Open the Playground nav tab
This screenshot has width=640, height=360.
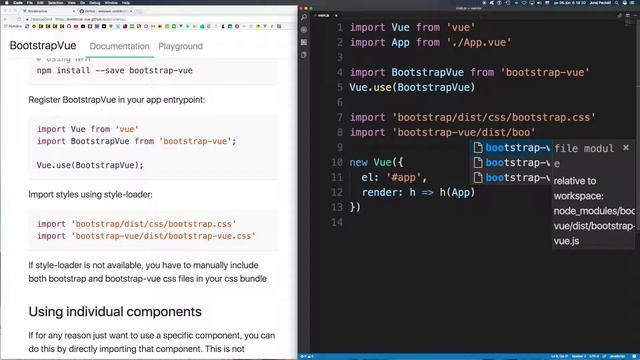coord(180,46)
